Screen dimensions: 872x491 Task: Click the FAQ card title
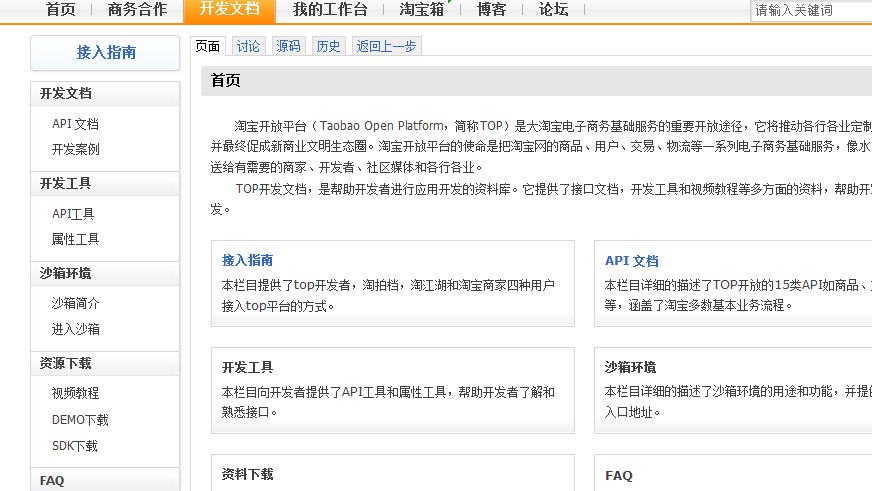tap(619, 476)
